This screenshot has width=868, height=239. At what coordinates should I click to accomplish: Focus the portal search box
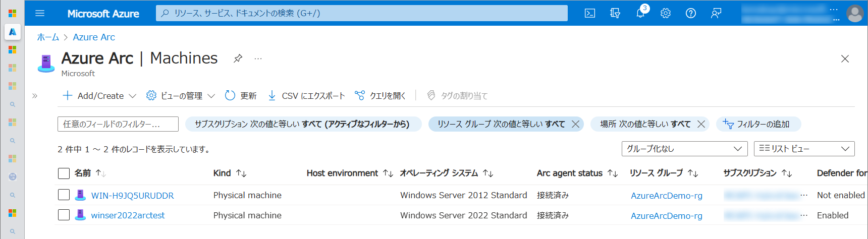tap(362, 13)
